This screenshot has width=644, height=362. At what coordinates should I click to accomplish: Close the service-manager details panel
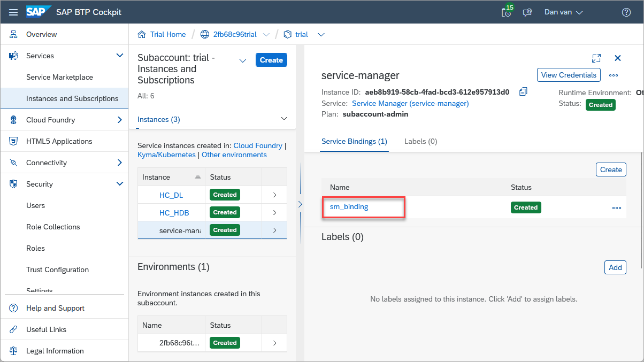(618, 58)
